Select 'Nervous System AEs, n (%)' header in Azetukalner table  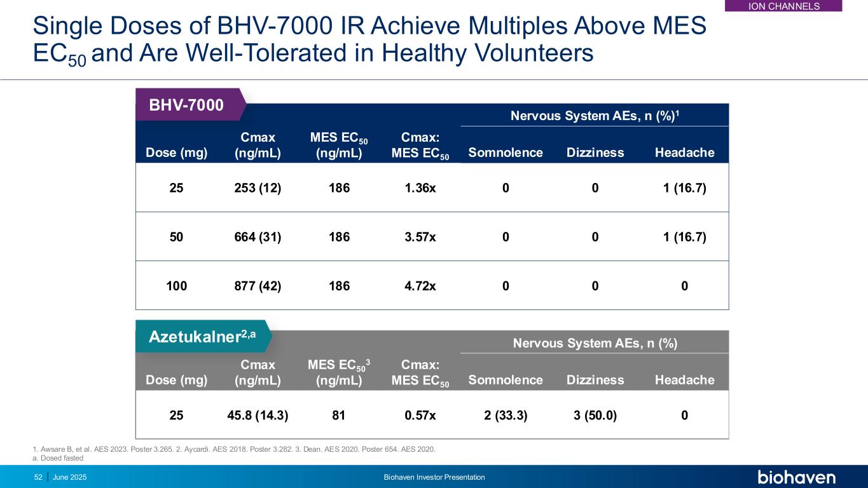click(595, 343)
